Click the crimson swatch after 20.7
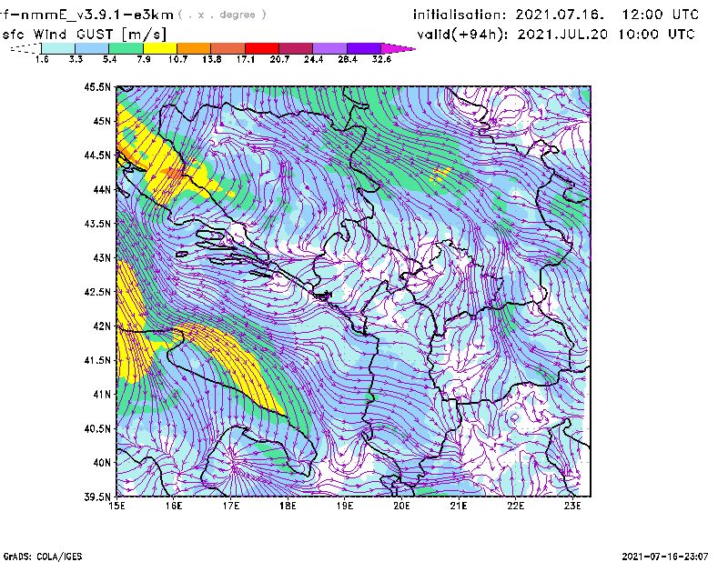 coord(296,48)
